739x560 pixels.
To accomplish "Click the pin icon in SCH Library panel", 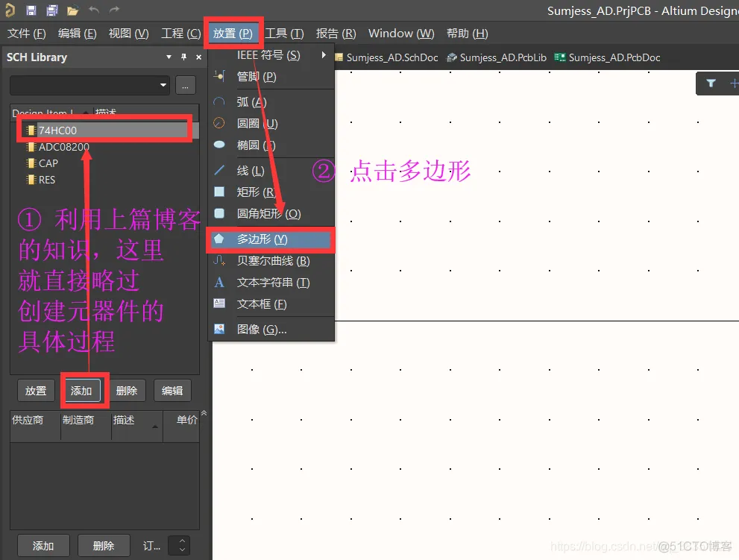I will pyautogui.click(x=183, y=57).
